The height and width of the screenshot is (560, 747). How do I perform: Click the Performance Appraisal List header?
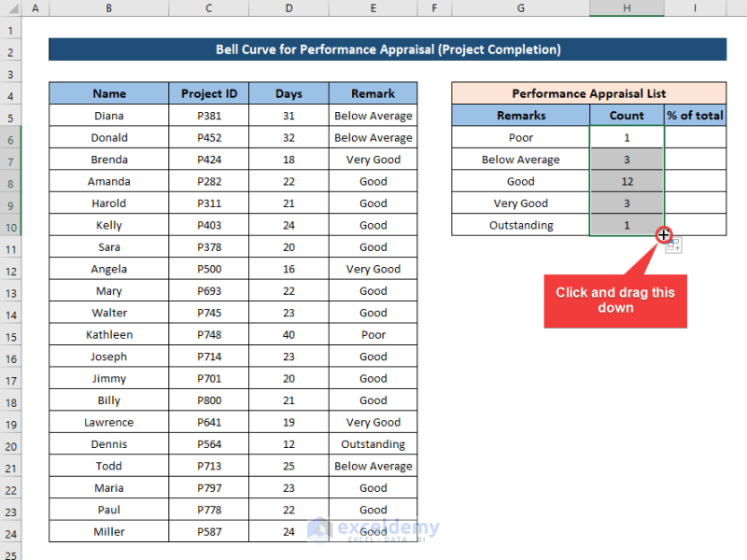click(589, 93)
